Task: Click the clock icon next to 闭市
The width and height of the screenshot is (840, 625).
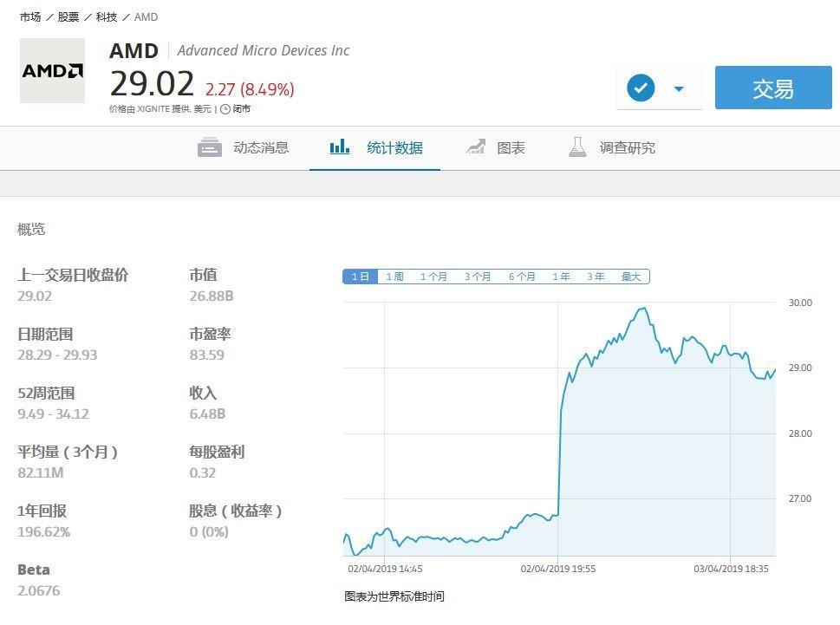Action: click(225, 109)
